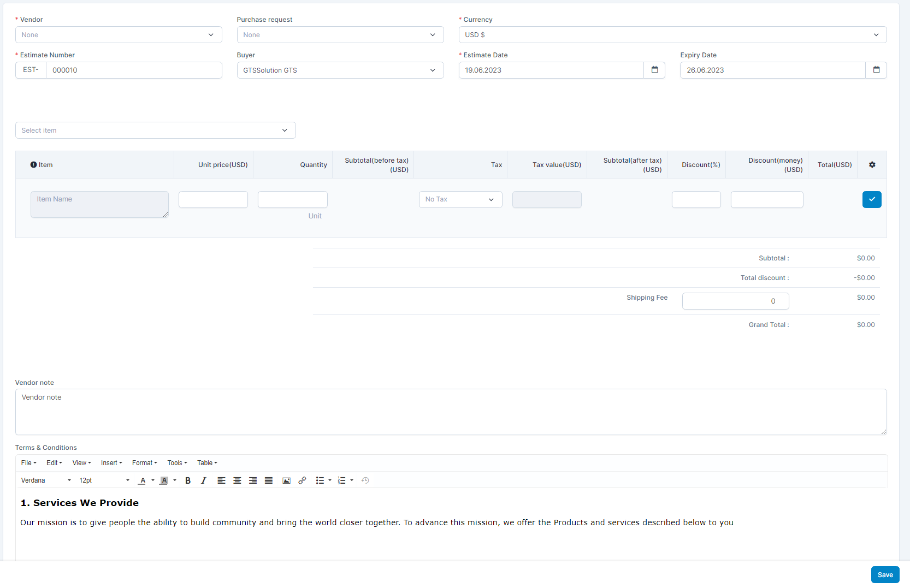Open the Estimate Date calendar picker
Image resolution: width=910 pixels, height=588 pixels.
tap(654, 70)
